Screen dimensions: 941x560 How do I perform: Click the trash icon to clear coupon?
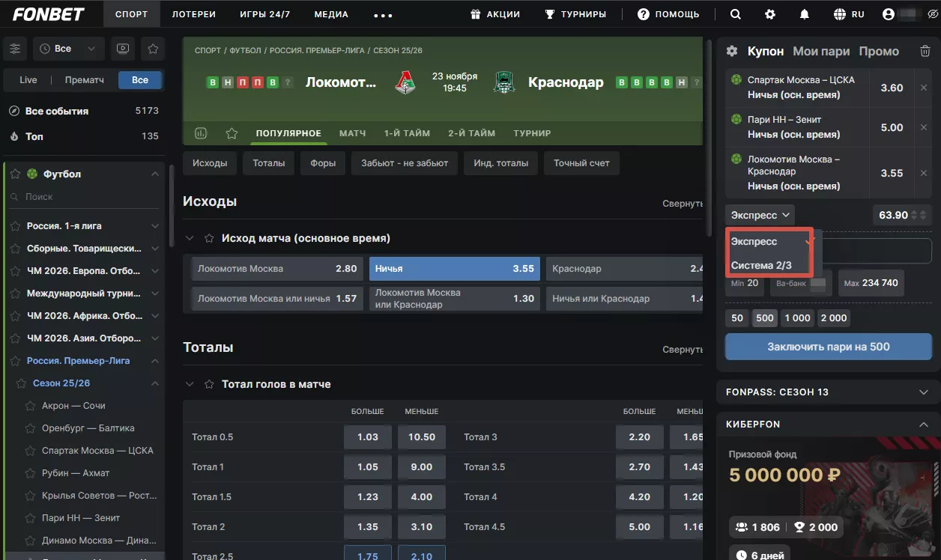(x=925, y=52)
